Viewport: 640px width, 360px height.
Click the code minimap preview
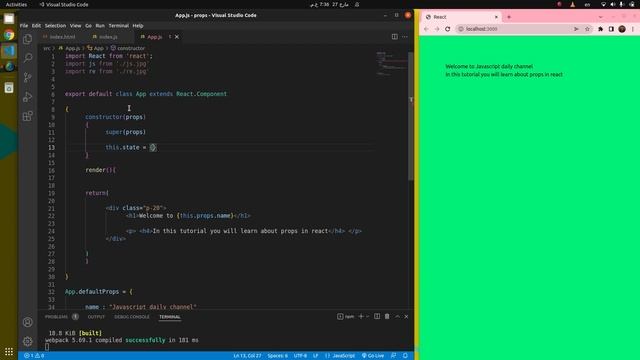tap(391, 64)
